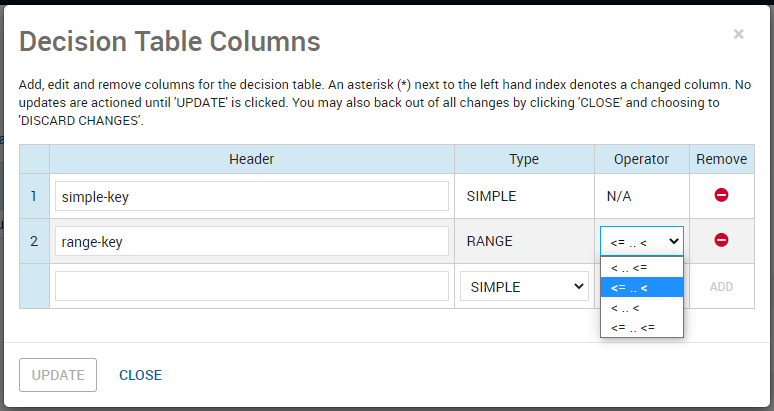
Task: Dismiss dialog with the X icon
Action: (738, 34)
